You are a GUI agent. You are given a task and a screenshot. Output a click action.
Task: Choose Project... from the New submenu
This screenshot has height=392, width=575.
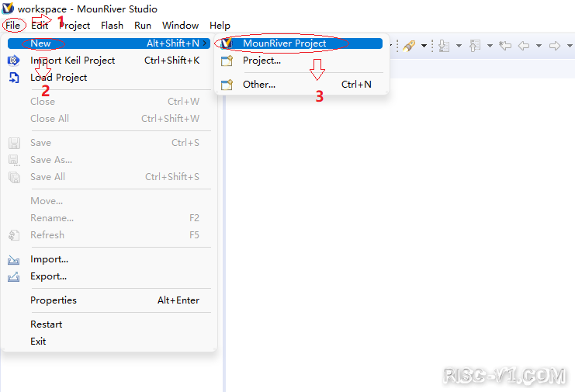click(x=300, y=61)
